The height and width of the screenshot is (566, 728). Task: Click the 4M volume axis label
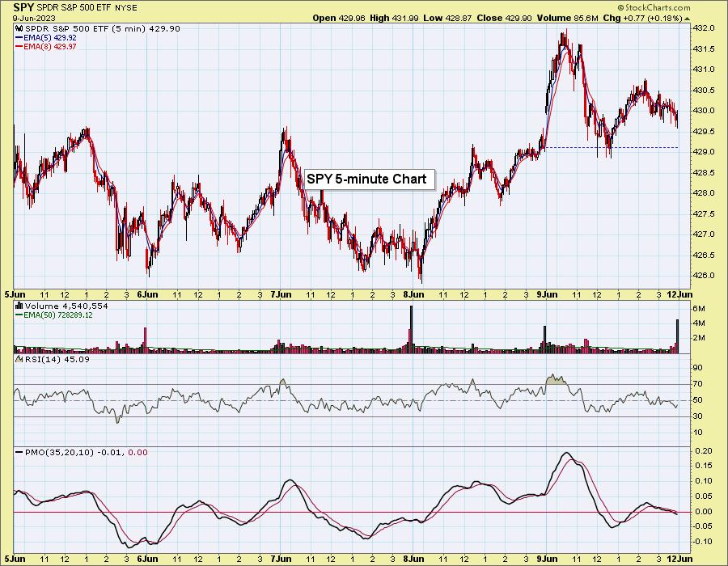pos(699,323)
